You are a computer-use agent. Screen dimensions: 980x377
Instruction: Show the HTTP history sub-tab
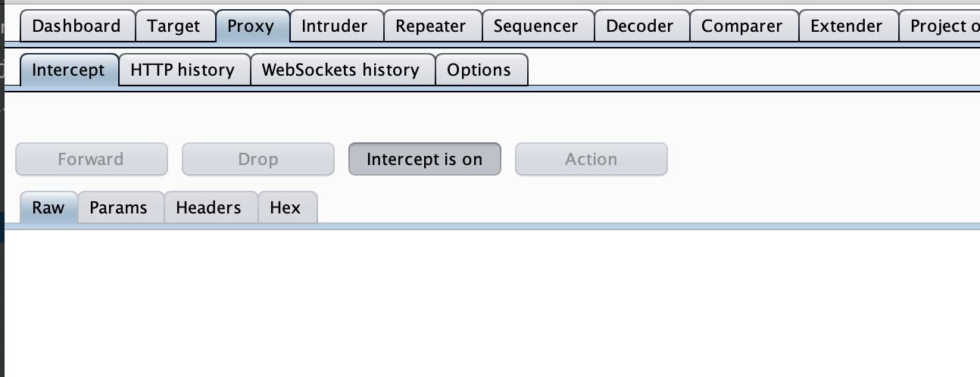coord(183,70)
